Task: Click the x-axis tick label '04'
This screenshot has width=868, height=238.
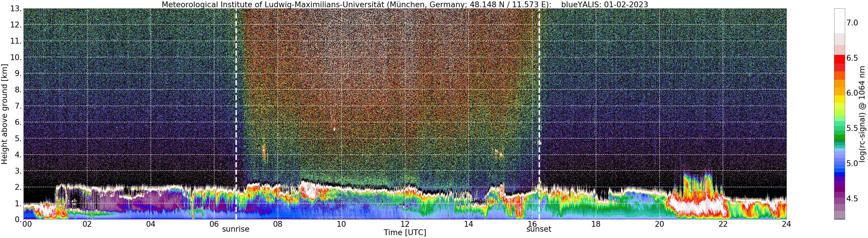Action: point(151,224)
